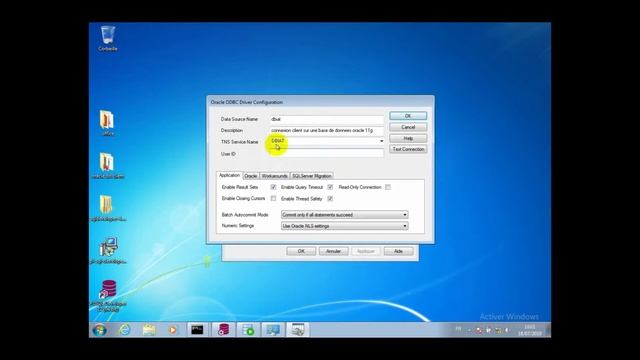Confirm ODBC driver configuration with OK
Image resolution: width=640 pixels, height=360 pixels.
pyautogui.click(x=408, y=116)
